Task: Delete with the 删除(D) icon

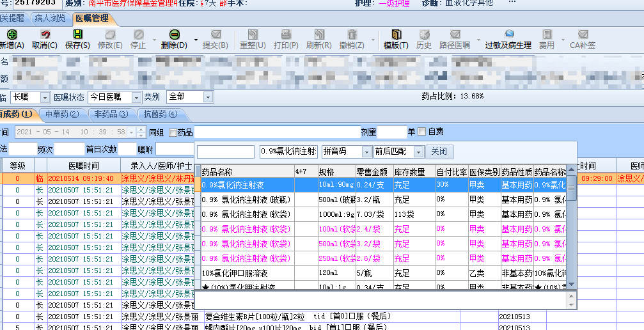Action: point(174,35)
